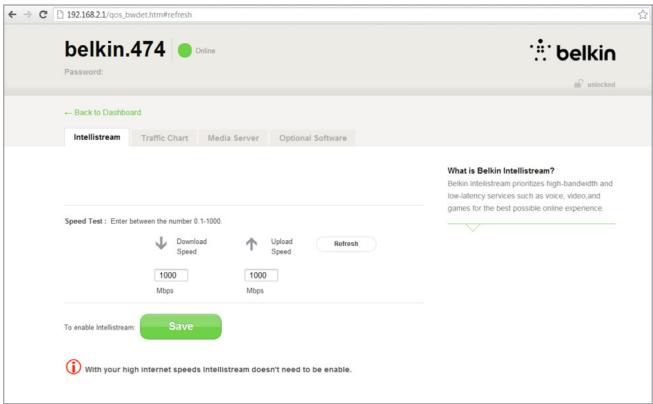Click the Upload Speed Mbps field
Viewport: 653px width, 404px height.
(x=261, y=275)
